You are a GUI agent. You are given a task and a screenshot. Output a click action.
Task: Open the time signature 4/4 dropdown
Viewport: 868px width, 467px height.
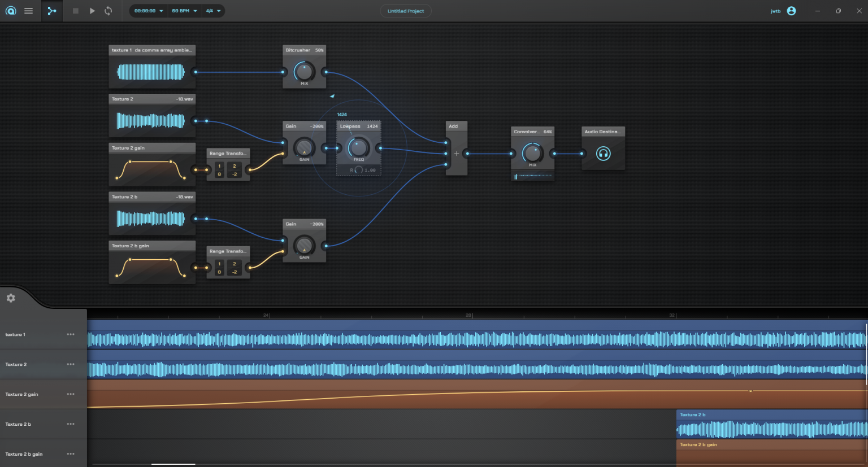213,10
